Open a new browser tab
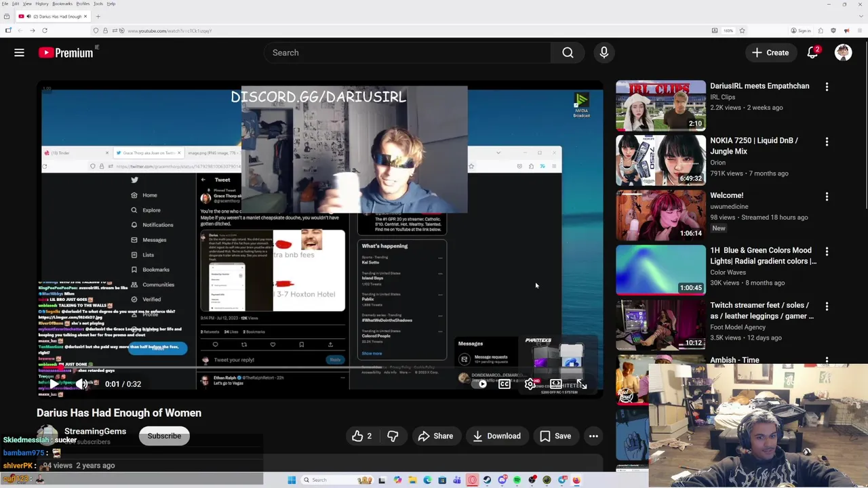The image size is (868, 488). click(98, 16)
